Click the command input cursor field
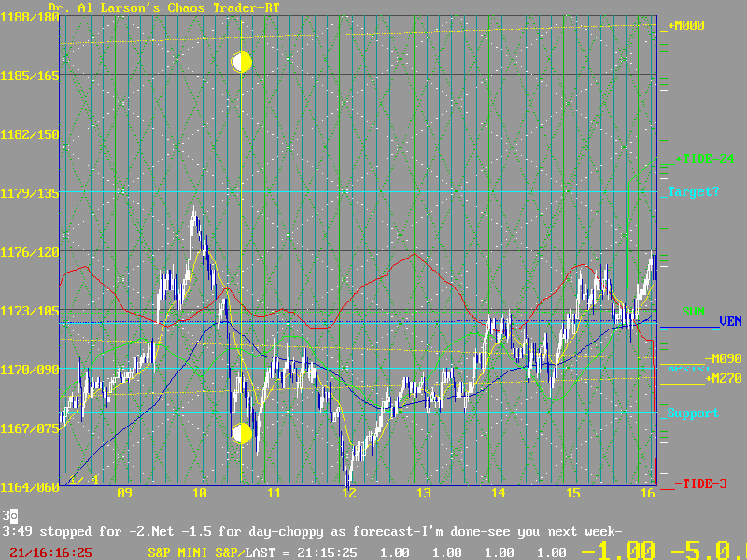The width and height of the screenshot is (747, 560). coord(13,515)
